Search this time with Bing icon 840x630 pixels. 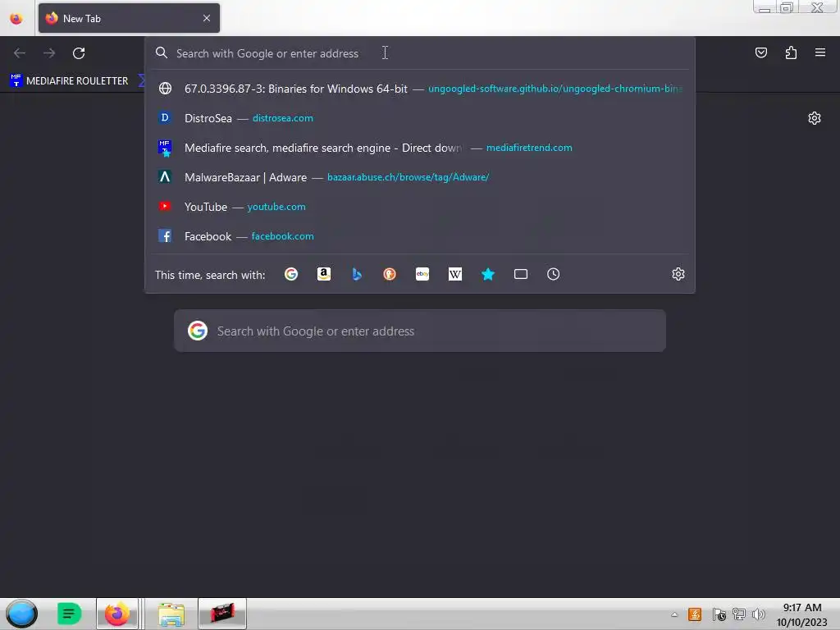(x=357, y=274)
